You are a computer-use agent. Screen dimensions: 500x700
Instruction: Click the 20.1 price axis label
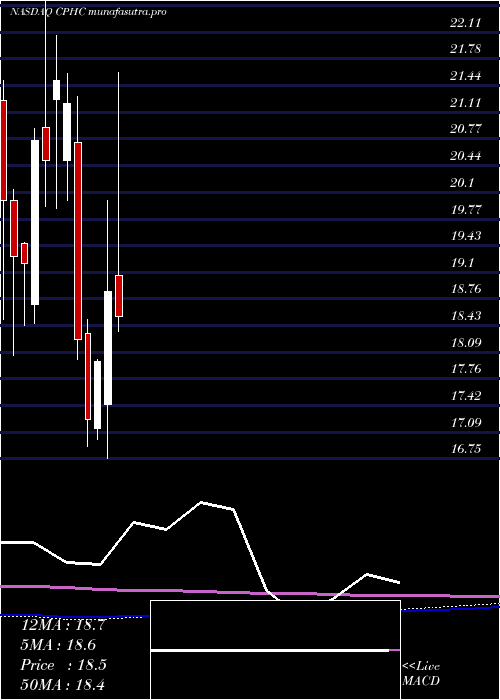[x=462, y=183]
